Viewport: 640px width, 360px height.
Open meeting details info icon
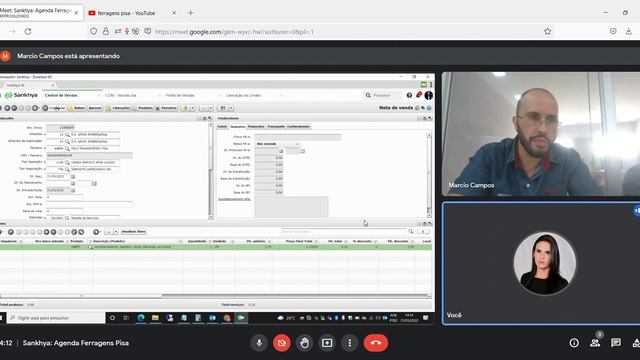(574, 343)
